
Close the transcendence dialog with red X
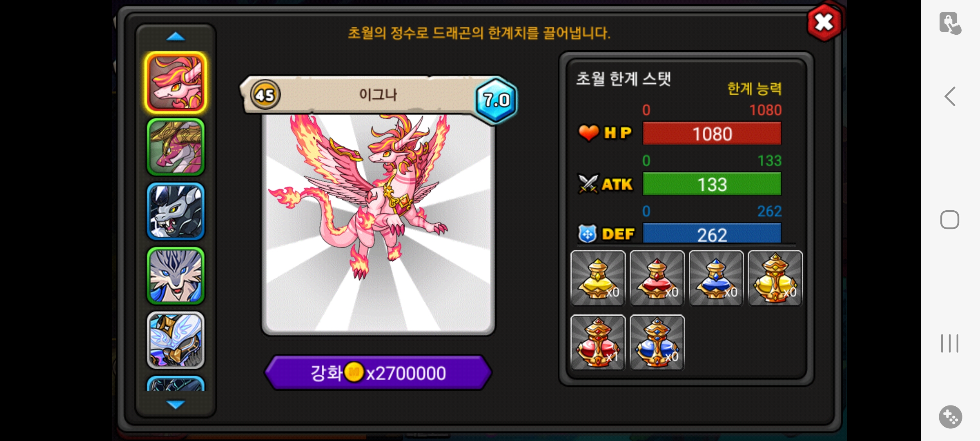pos(824,22)
